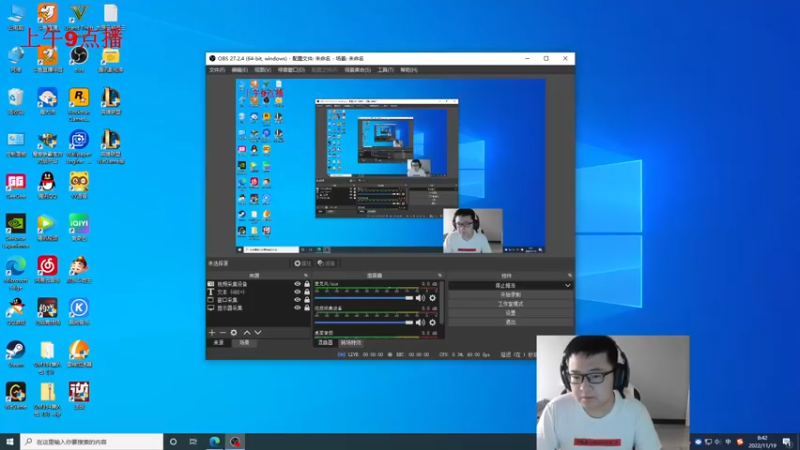Open Task View on the taskbar

(x=193, y=442)
